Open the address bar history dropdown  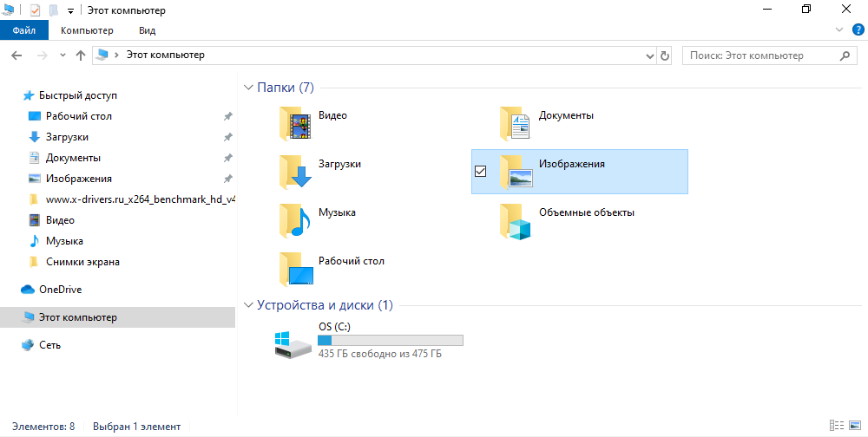point(648,55)
